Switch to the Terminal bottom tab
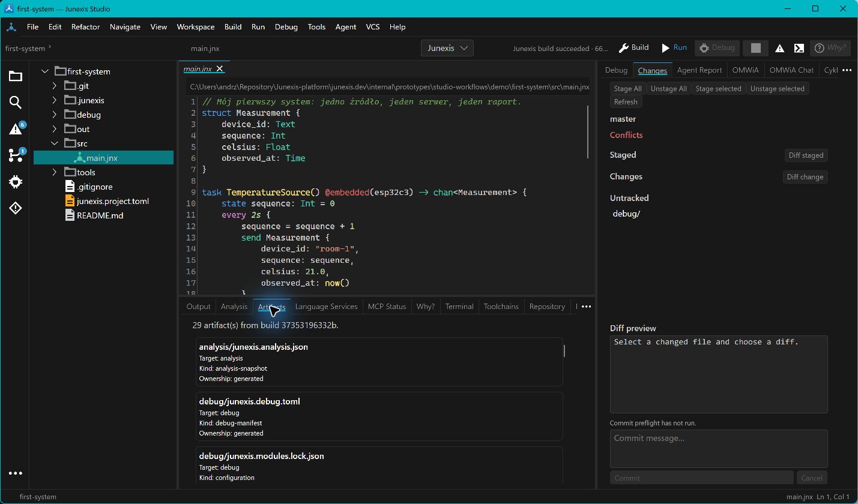The image size is (858, 504). pyautogui.click(x=459, y=307)
